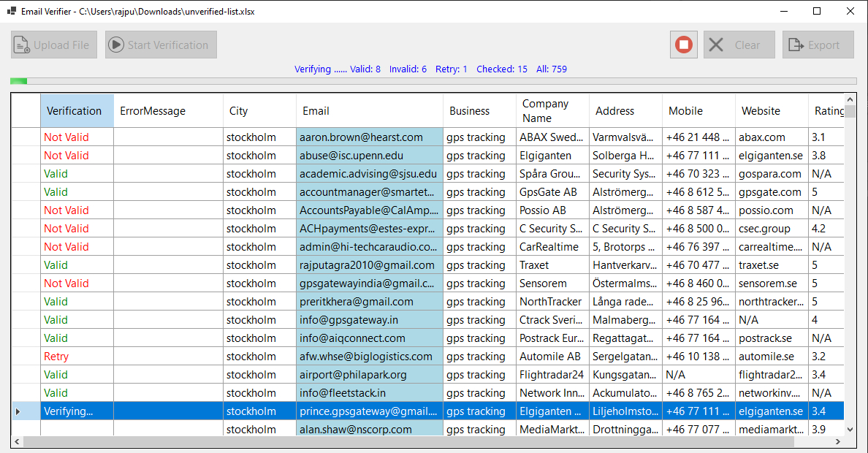
Task: Click the horizontal scrollbar left arrow
Action: pos(17,441)
